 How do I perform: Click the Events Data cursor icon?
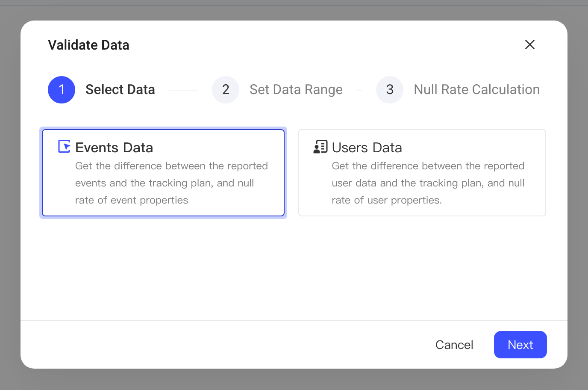pos(65,147)
